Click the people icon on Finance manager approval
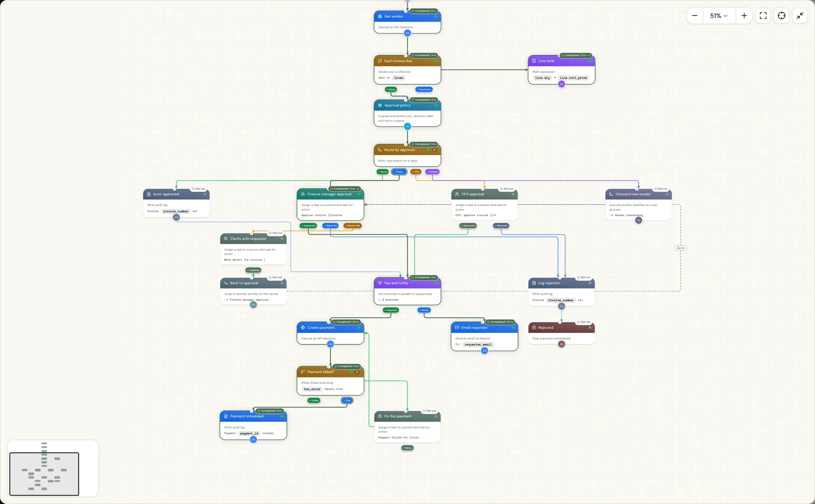This screenshot has height=504, width=815. click(x=303, y=194)
